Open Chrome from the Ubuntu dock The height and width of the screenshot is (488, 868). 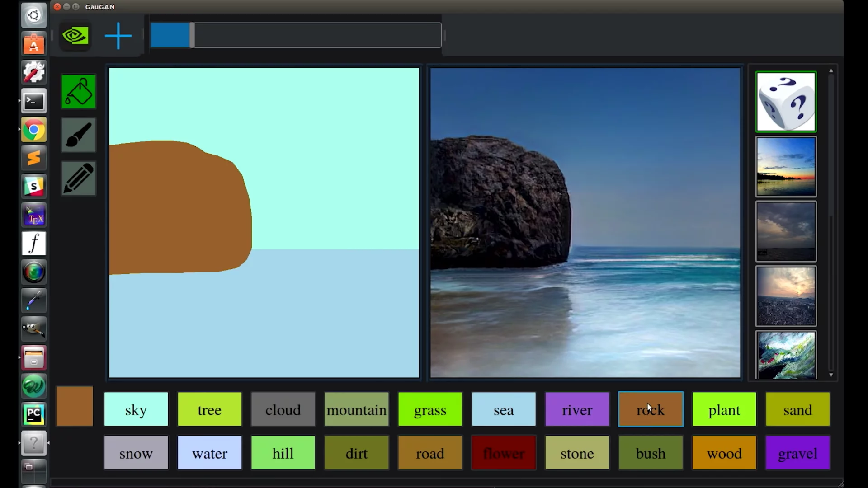[x=34, y=131]
